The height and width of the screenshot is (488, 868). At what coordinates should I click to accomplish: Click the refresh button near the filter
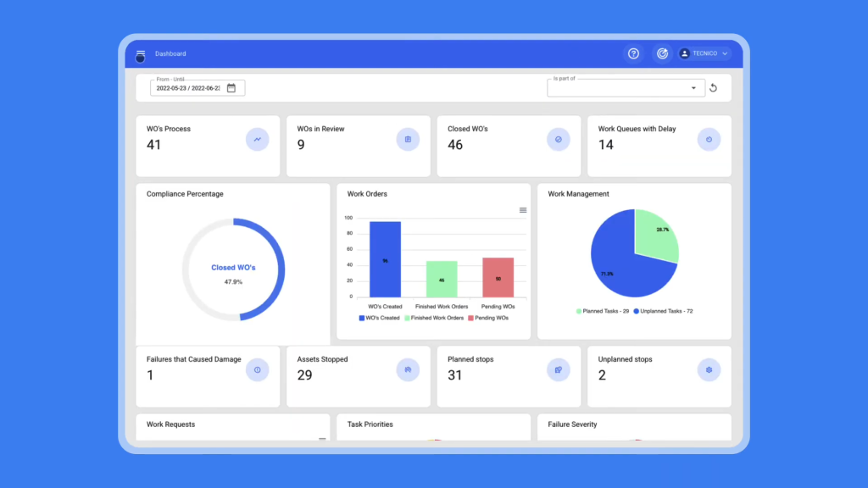pos(713,87)
